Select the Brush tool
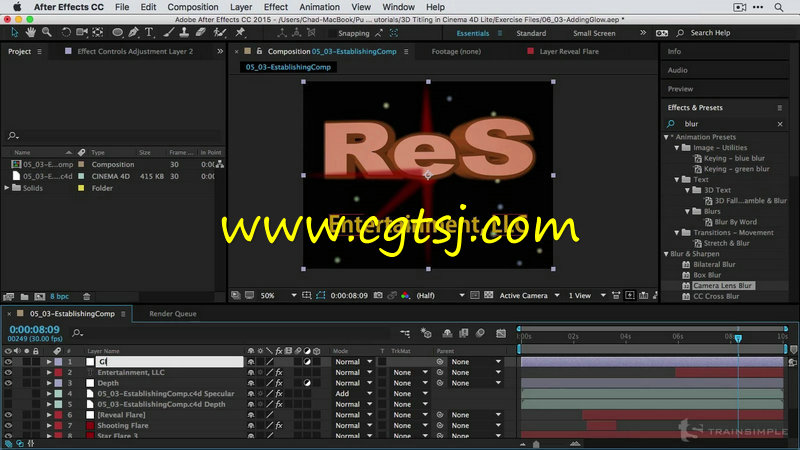This screenshot has width=800, height=450. click(x=169, y=33)
